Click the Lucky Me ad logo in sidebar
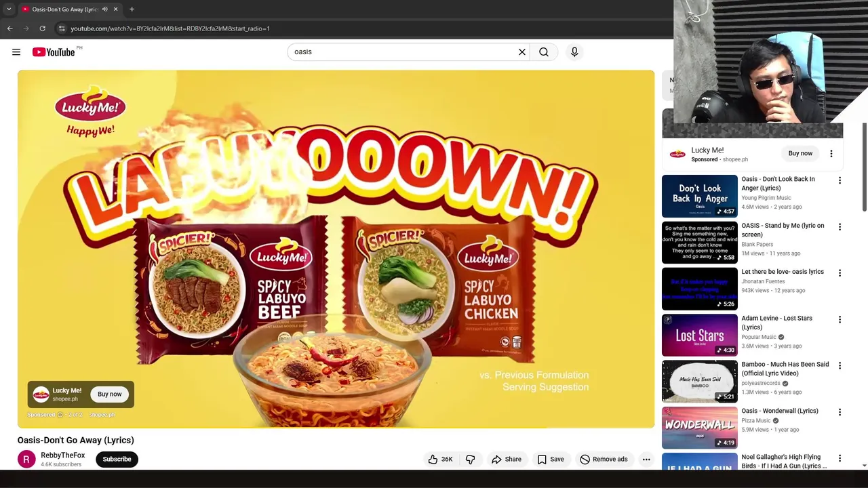This screenshot has width=868, height=488. coord(677,154)
